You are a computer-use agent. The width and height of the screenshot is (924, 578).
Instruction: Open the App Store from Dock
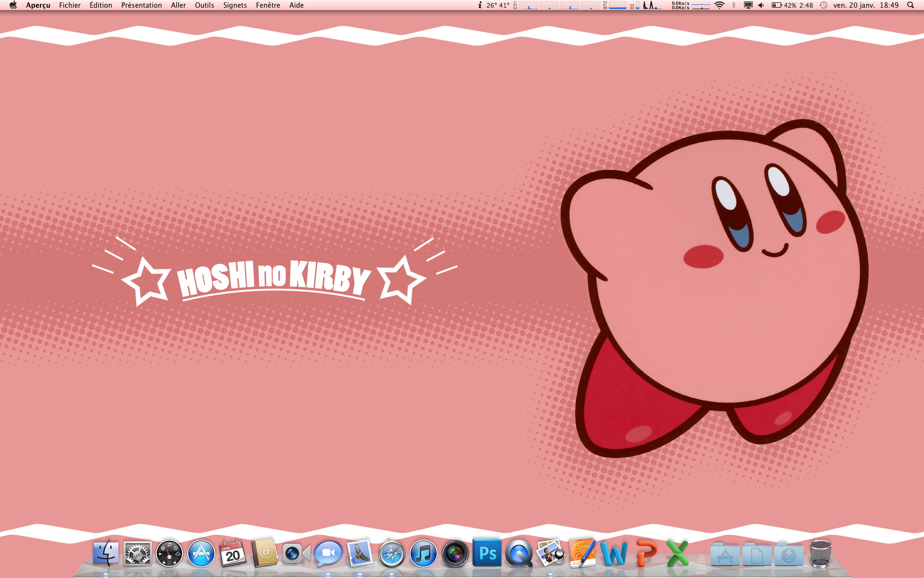201,554
